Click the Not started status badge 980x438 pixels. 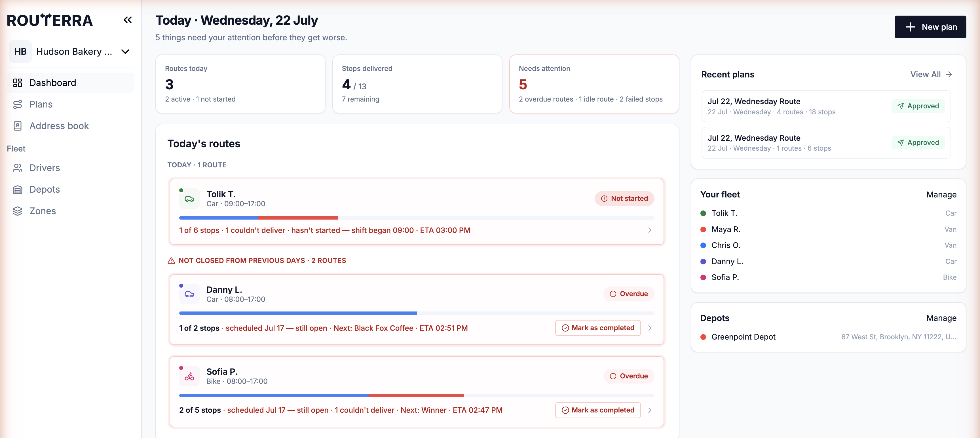point(624,198)
